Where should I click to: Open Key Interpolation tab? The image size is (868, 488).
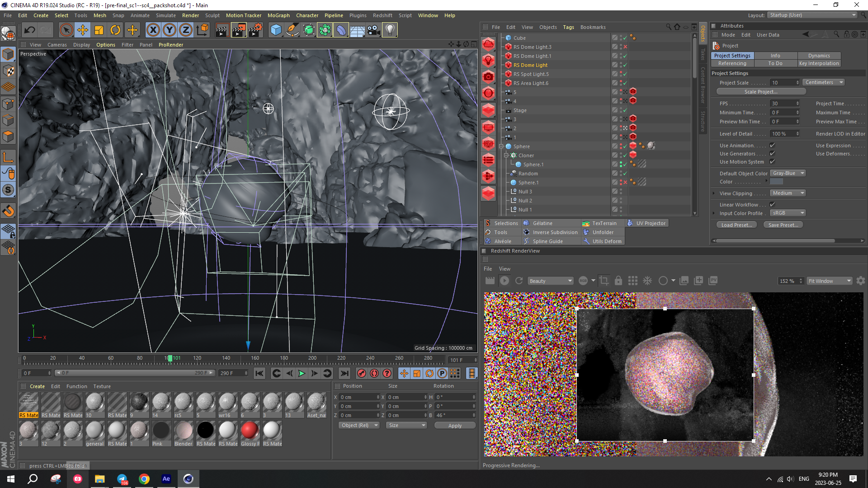coord(819,64)
